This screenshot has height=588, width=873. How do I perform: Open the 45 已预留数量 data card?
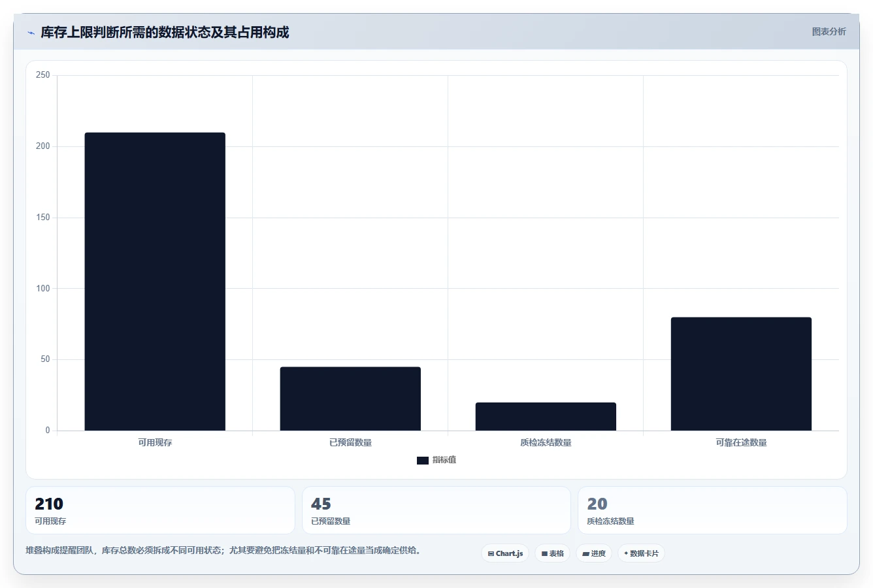click(436, 510)
